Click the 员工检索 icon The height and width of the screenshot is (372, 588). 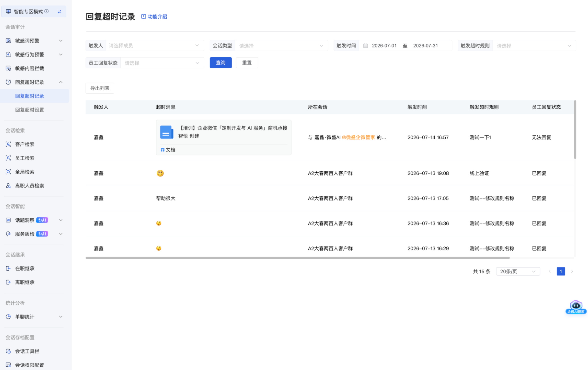8,158
